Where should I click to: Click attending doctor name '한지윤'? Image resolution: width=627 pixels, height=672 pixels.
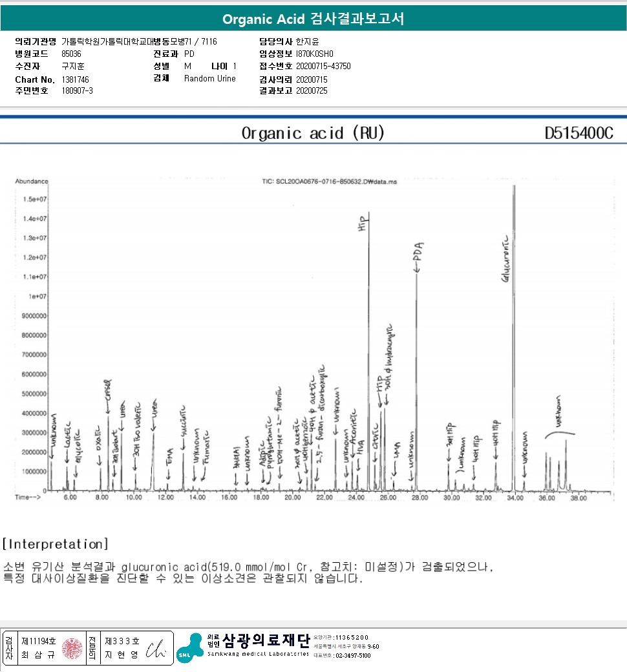click(307, 41)
